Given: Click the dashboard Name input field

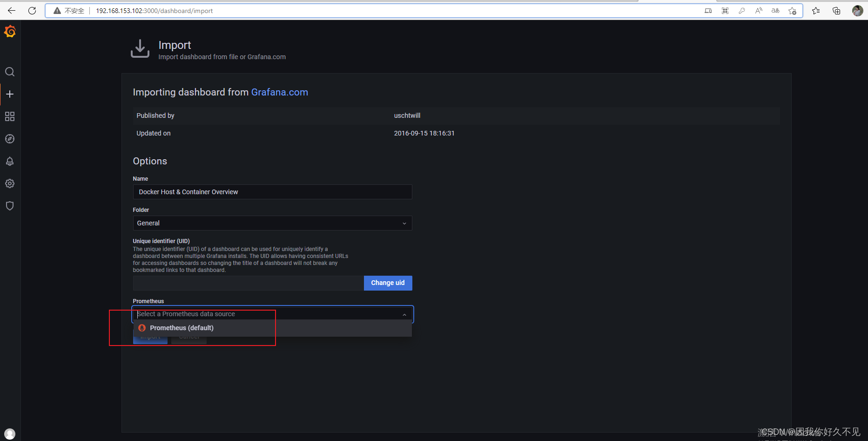Looking at the screenshot, I should [272, 192].
